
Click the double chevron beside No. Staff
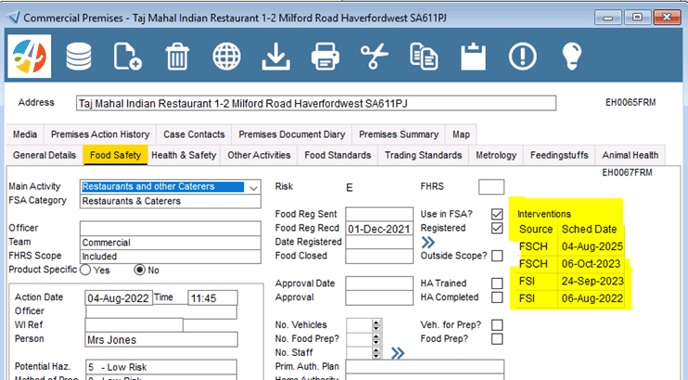[398, 353]
